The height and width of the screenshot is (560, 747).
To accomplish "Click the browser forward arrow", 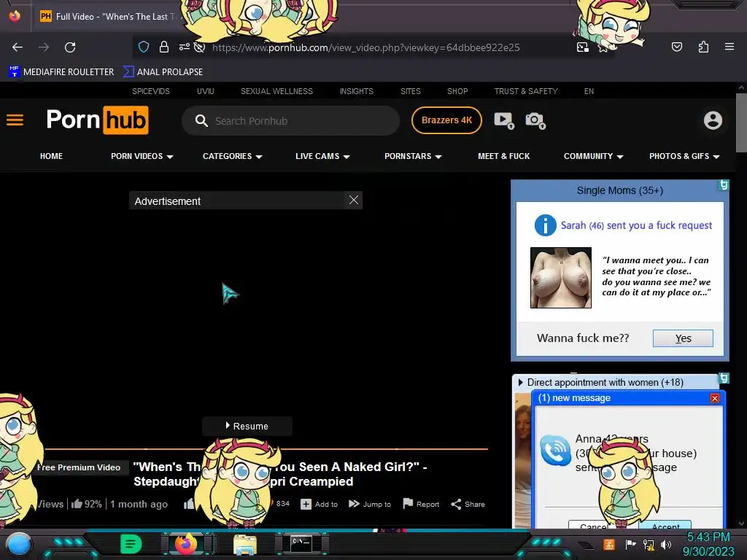I will [44, 47].
